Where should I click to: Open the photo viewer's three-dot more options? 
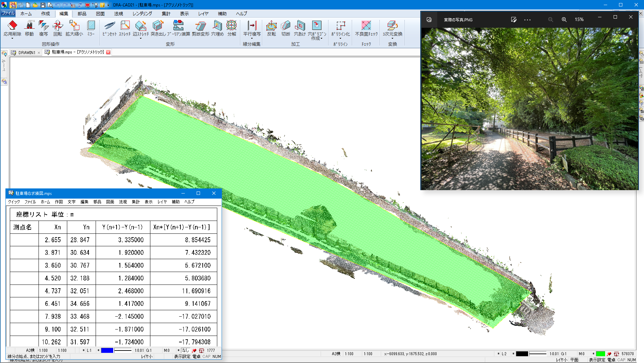(x=527, y=20)
